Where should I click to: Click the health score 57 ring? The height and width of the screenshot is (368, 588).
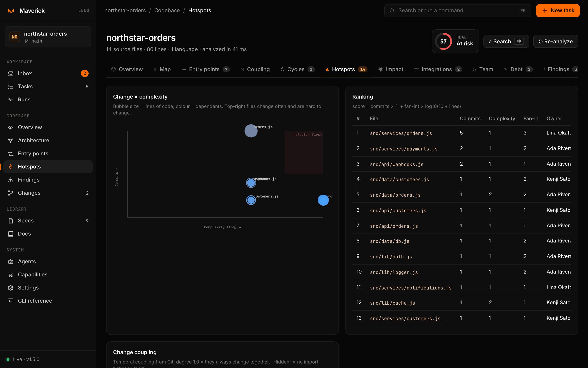coord(443,41)
